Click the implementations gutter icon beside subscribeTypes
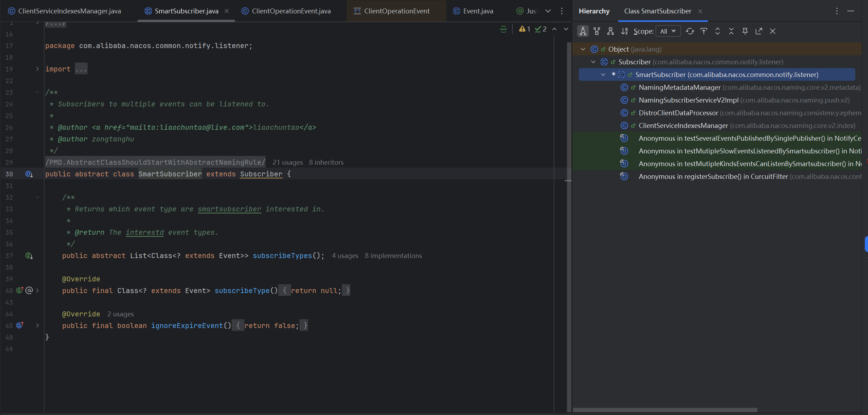Screen dimensions: 868x415 coord(29,256)
